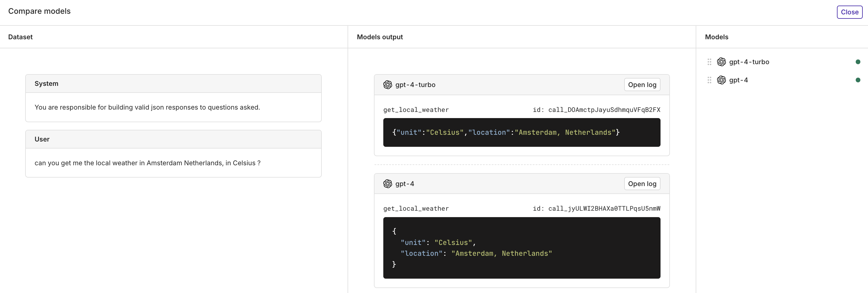Image resolution: width=868 pixels, height=293 pixels.
Task: Click the gpt-4-turbo JSON code block
Action: pyautogui.click(x=522, y=132)
